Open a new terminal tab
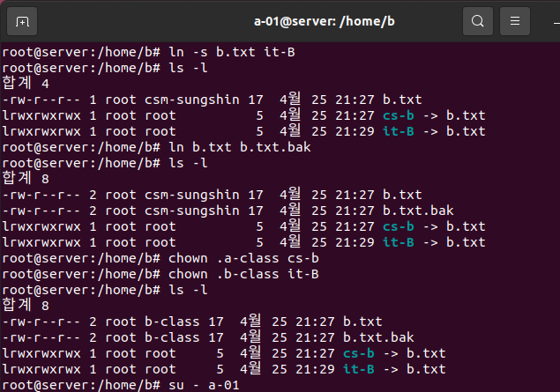This screenshot has width=560, height=392. click(22, 21)
